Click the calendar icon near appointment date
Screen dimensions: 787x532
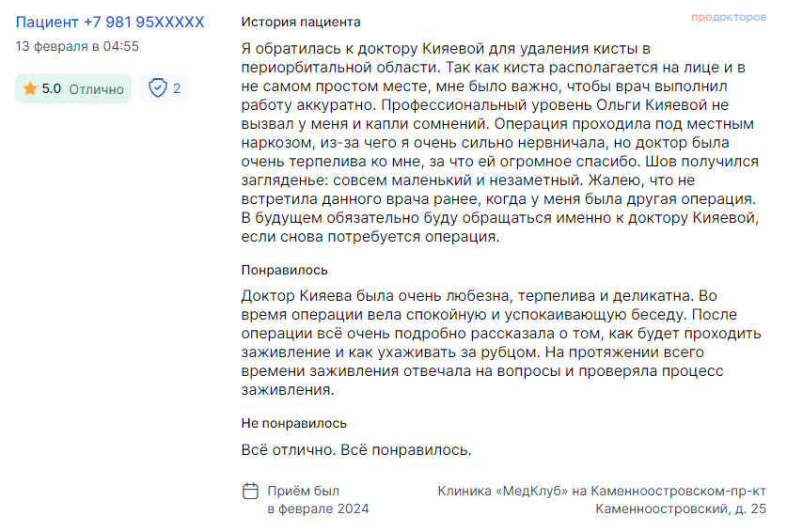point(250,491)
